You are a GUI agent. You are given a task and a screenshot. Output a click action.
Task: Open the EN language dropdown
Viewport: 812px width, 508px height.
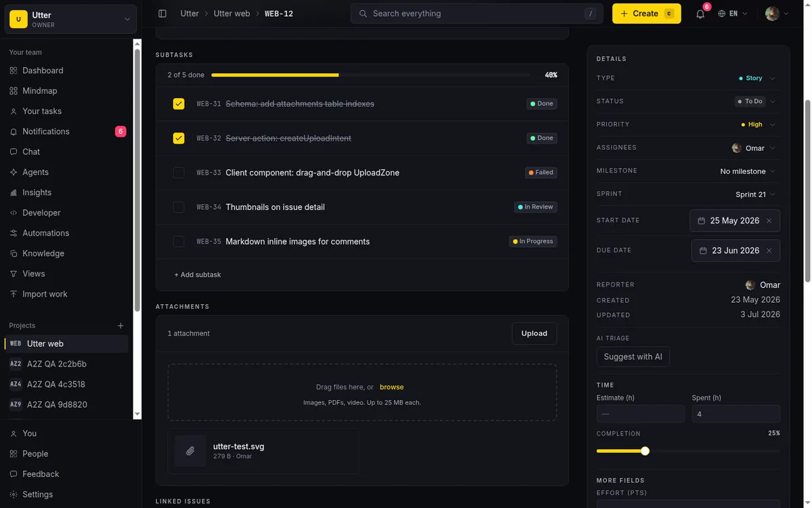(733, 14)
